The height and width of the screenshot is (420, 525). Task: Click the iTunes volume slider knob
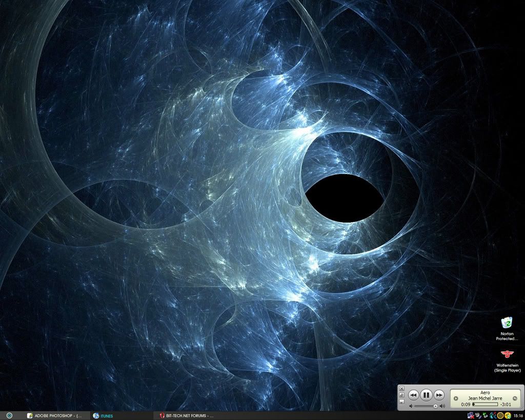click(436, 406)
